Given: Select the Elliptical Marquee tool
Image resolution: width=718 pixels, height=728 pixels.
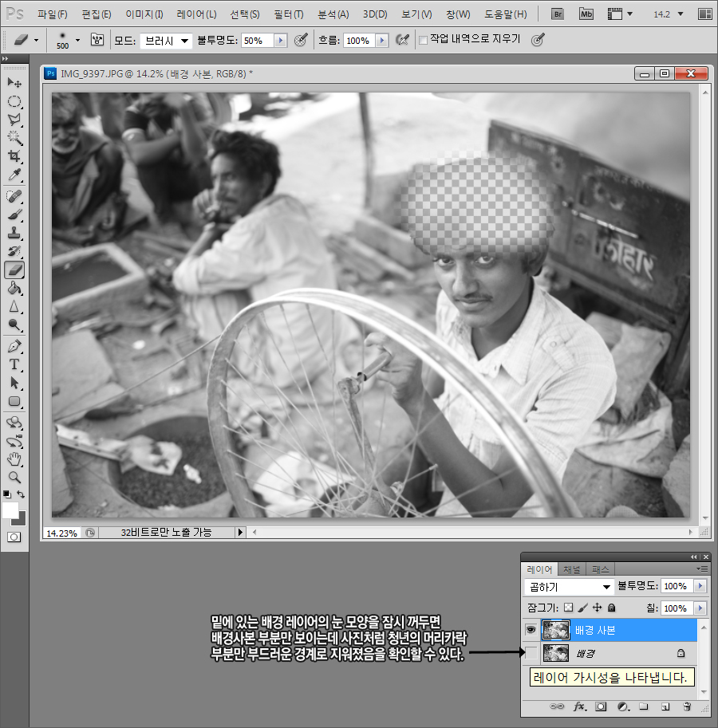Looking at the screenshot, I should (14, 101).
